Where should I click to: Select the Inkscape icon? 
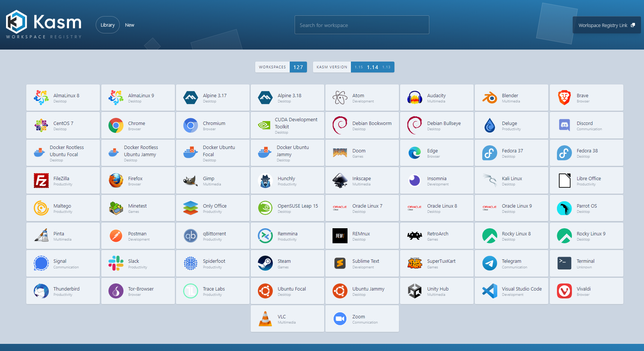tap(340, 181)
